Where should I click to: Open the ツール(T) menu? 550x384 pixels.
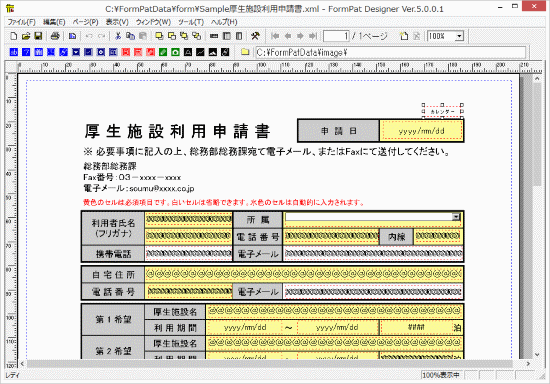click(191, 22)
